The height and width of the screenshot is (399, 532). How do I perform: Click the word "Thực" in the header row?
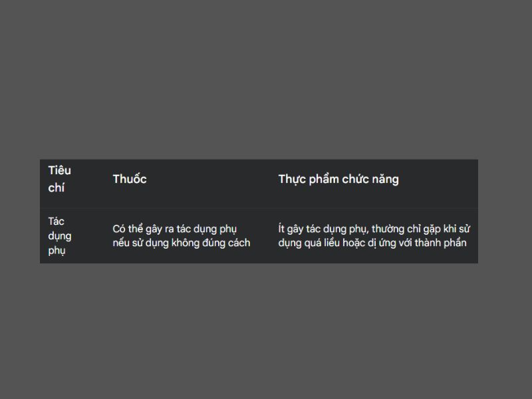coord(293,179)
